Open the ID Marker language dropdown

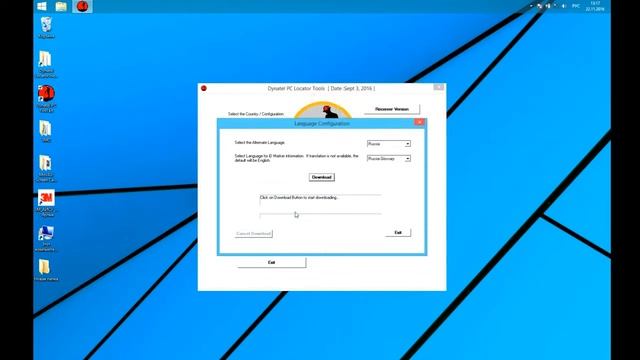389,158
